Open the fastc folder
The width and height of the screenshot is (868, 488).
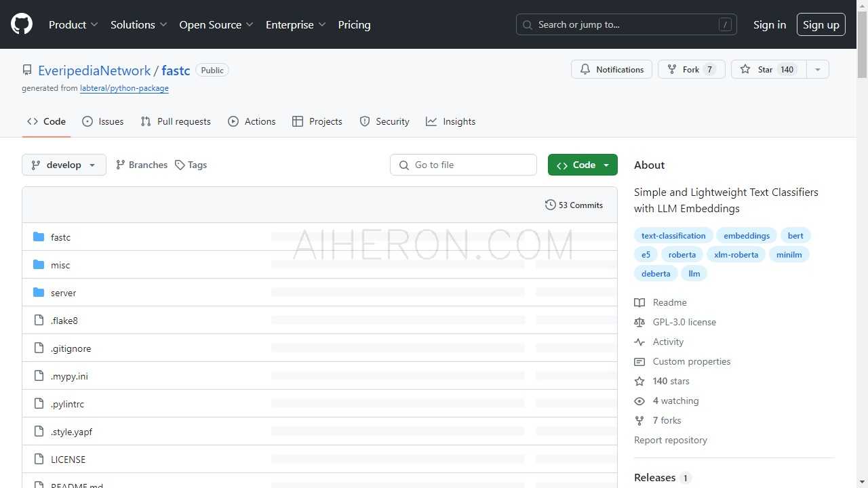click(x=60, y=237)
